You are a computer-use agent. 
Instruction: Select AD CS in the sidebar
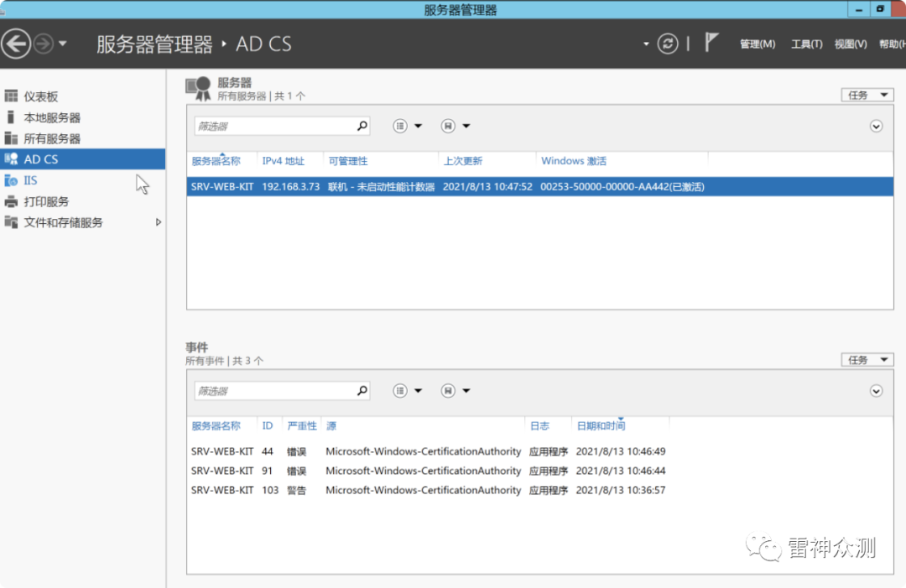[82, 159]
